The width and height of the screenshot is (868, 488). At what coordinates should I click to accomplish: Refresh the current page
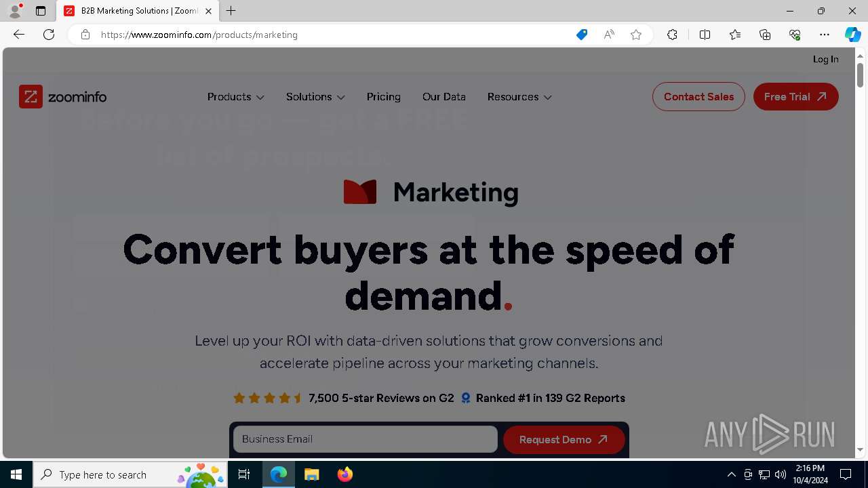[x=49, y=35]
